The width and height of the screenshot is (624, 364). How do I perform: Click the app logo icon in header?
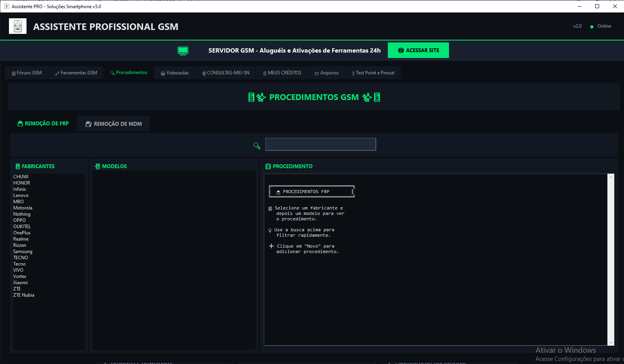18,26
